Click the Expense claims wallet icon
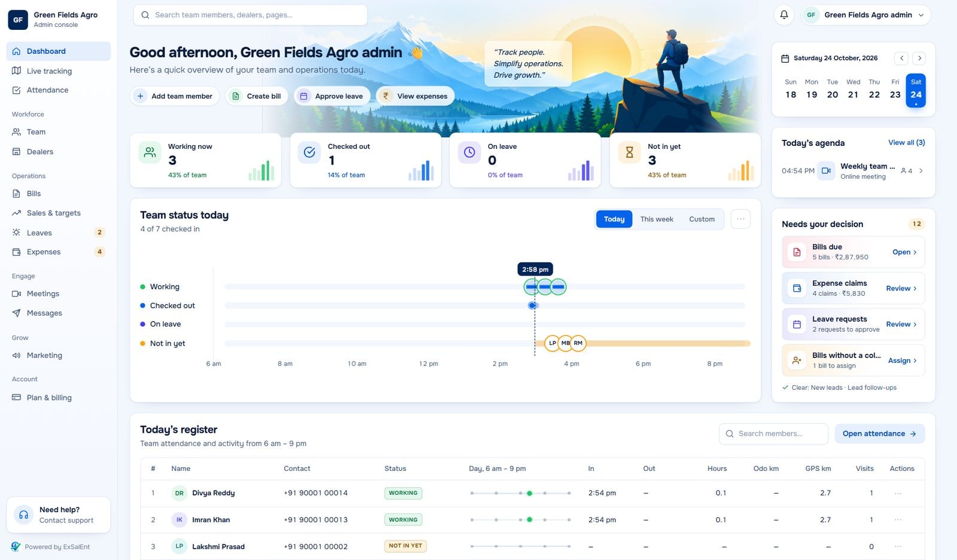The width and height of the screenshot is (957, 560). pos(797,288)
